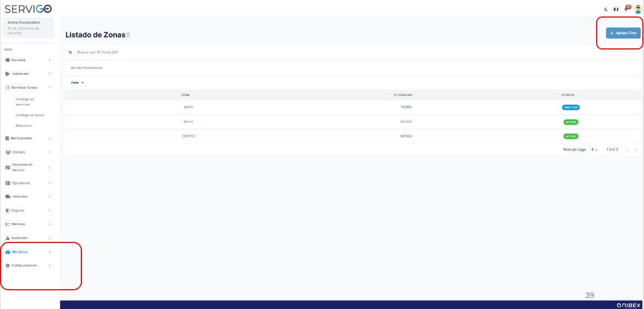Go to the previous page arrow
Screen dimensions: 644x309
[627, 150]
